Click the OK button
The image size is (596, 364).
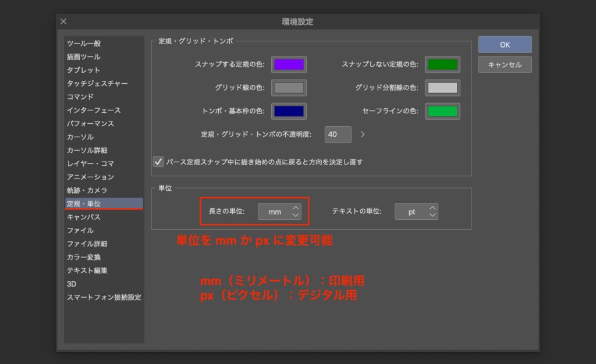pyautogui.click(x=505, y=45)
